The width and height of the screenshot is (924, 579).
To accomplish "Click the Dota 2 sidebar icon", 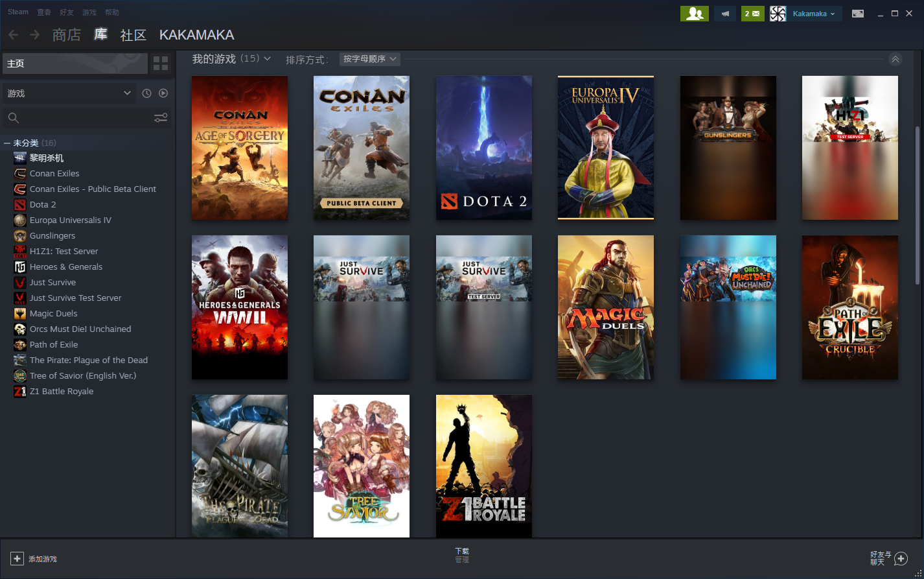I will [x=20, y=204].
